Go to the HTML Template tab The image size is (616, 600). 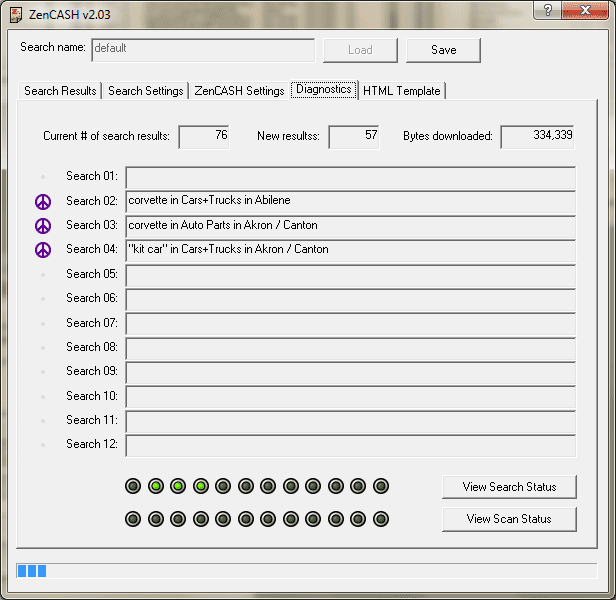pyautogui.click(x=401, y=91)
